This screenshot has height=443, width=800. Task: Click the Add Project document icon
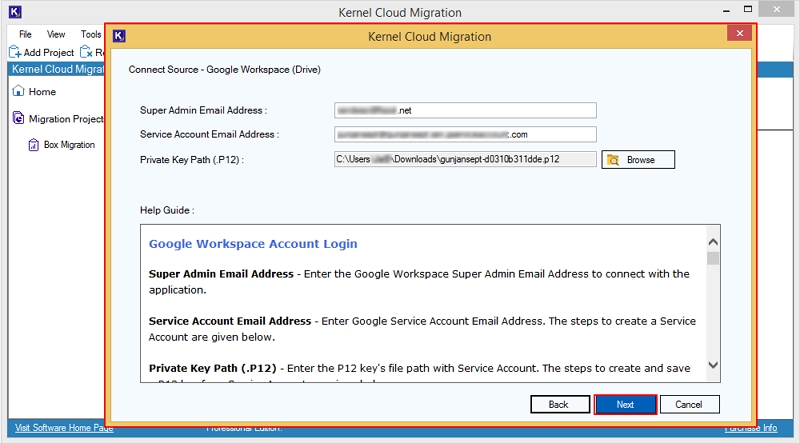[15, 52]
